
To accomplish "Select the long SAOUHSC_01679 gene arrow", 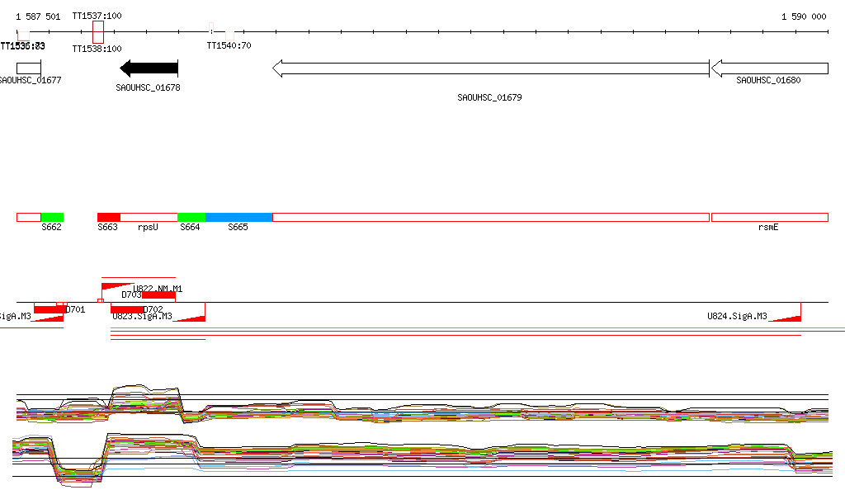I will tap(491, 68).
